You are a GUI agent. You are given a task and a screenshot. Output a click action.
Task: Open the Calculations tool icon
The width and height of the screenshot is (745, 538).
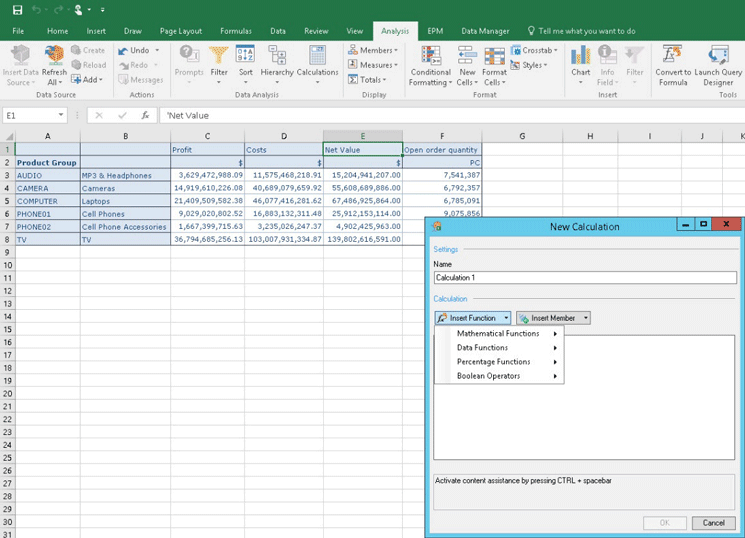point(317,55)
